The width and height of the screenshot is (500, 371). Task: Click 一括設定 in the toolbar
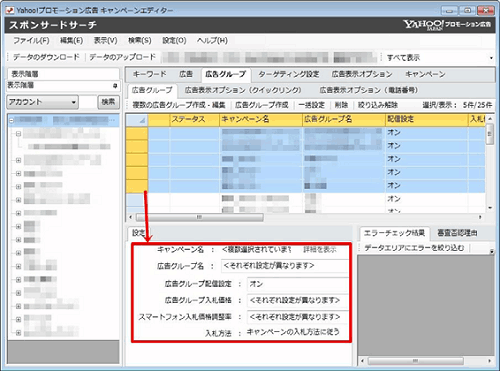click(311, 105)
